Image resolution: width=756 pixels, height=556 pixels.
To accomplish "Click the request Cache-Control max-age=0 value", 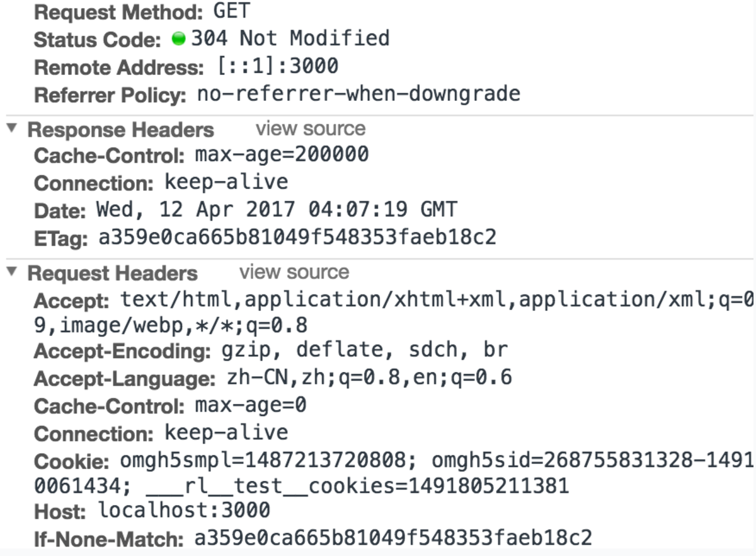I will (251, 405).
